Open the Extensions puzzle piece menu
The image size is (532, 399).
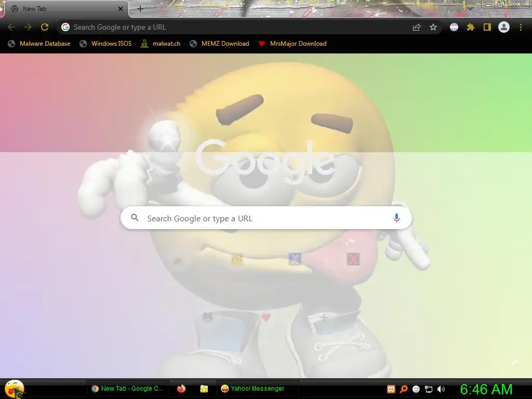click(x=471, y=27)
